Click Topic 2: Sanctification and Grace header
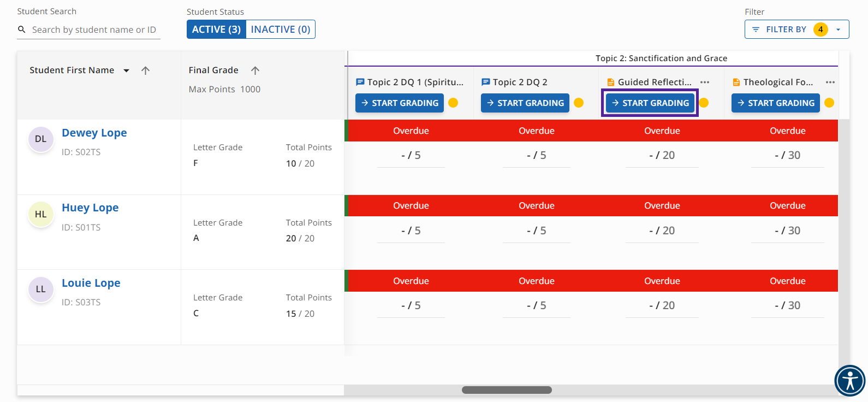This screenshot has height=402, width=868. click(661, 58)
